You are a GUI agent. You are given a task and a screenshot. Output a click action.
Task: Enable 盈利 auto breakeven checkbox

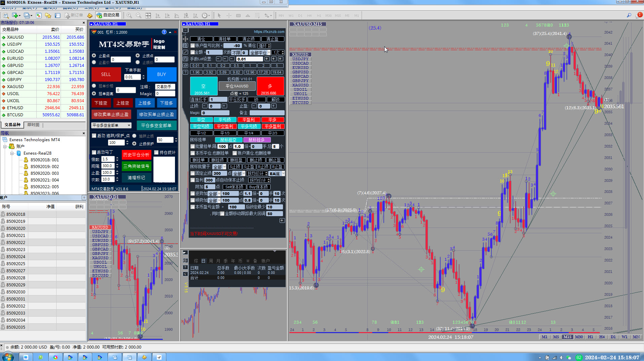tap(193, 180)
